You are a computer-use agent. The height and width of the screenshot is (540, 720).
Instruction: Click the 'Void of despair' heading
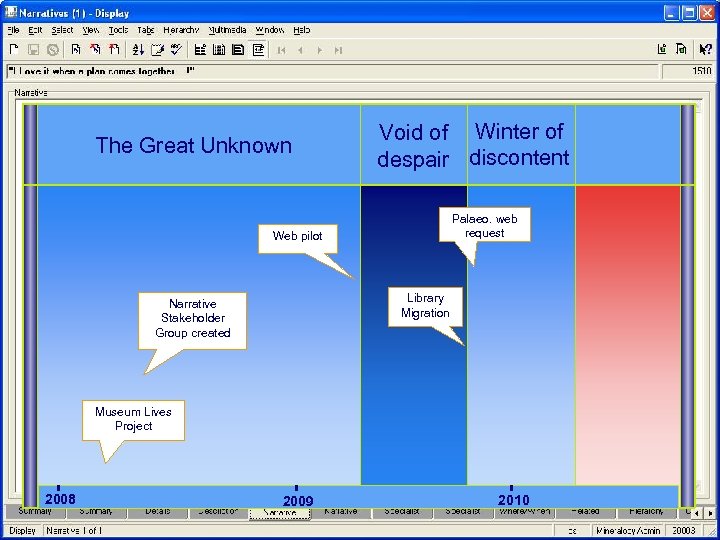[x=413, y=146]
